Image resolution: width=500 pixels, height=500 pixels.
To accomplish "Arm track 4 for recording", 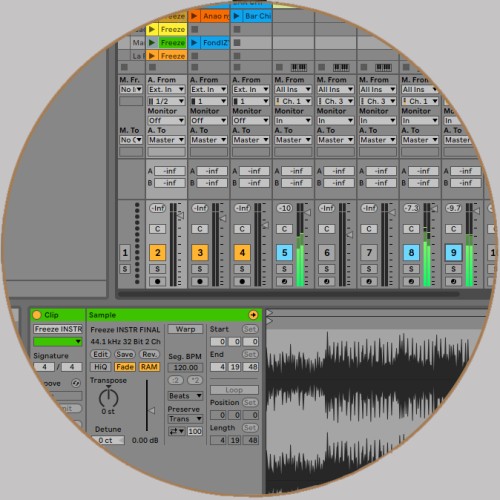I will (242, 281).
